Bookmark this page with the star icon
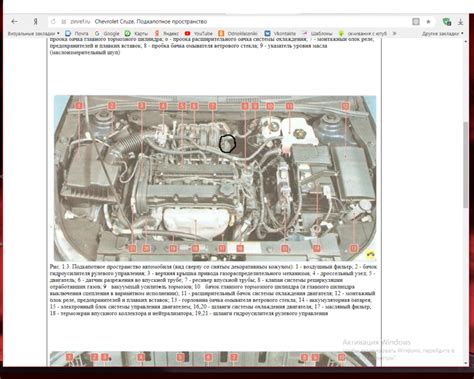The image size is (474, 379). click(x=428, y=22)
